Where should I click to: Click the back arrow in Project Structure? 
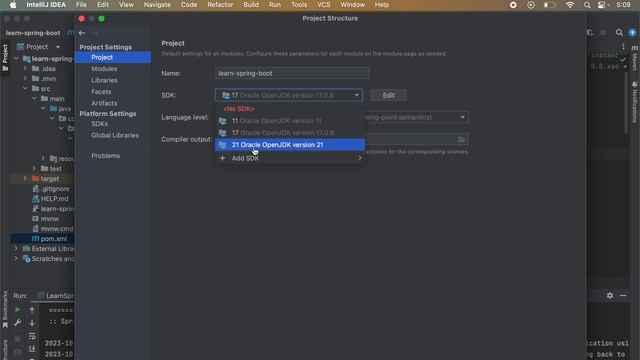pos(82,33)
